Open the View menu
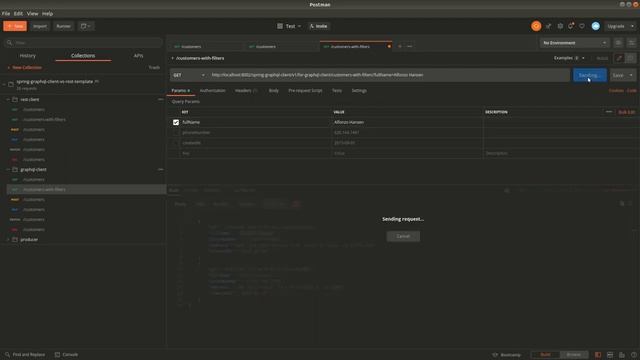The image size is (640, 360). tap(32, 13)
